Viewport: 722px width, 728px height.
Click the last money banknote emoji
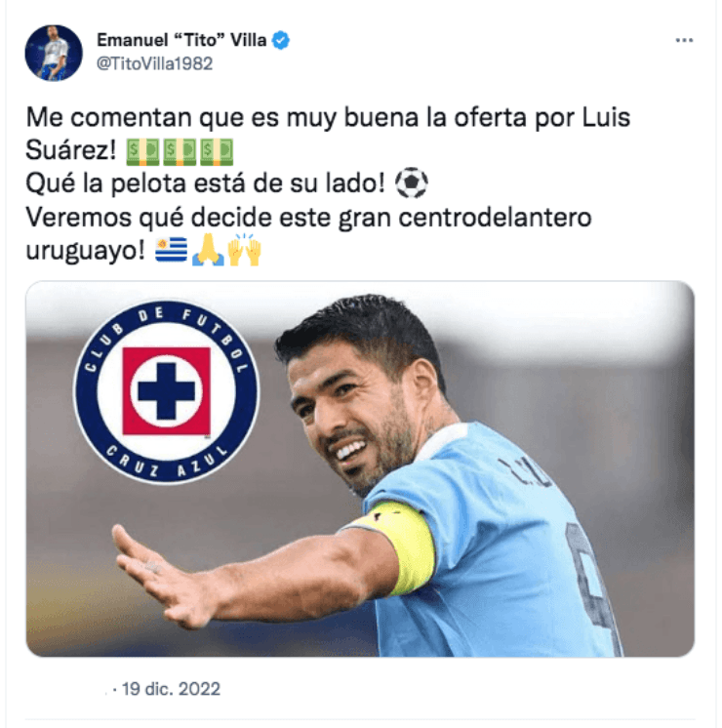pyautogui.click(x=217, y=151)
